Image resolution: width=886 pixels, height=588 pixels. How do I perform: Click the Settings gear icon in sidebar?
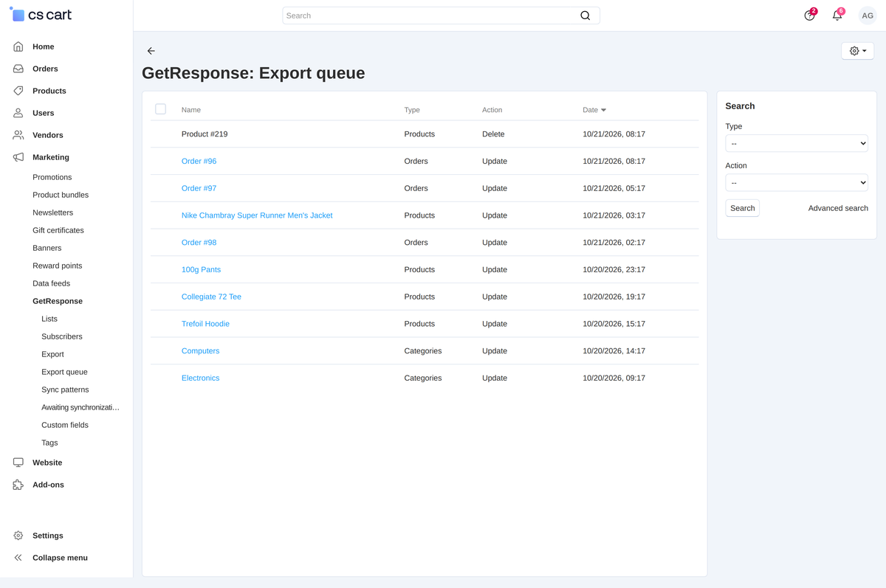(18, 536)
